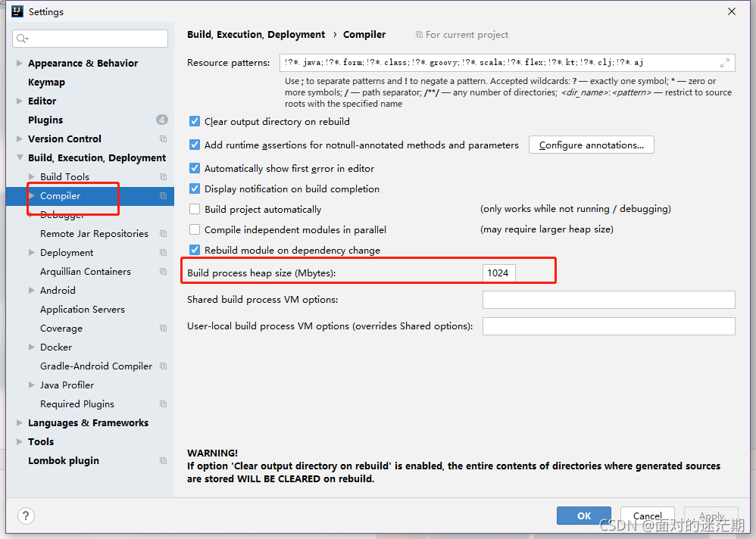This screenshot has width=756, height=539.
Task: Expand the Editor settings node
Action: (18, 101)
